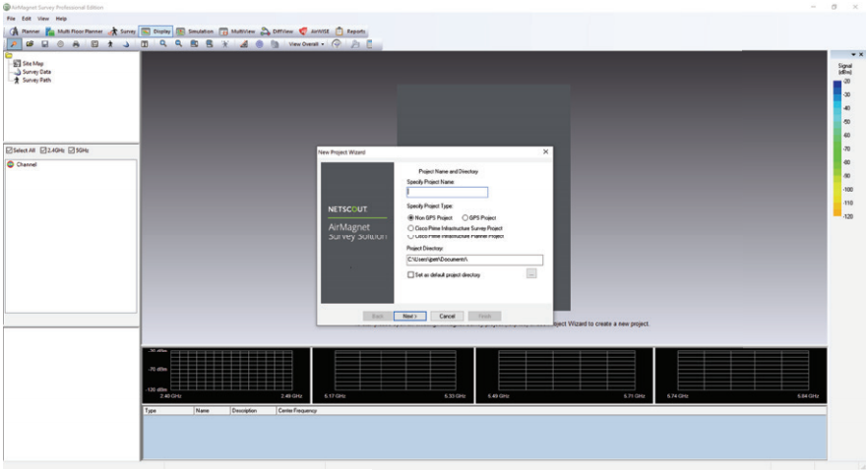Click the grey round disc toolbar icon
This screenshot has width=868, height=470.
click(x=60, y=44)
